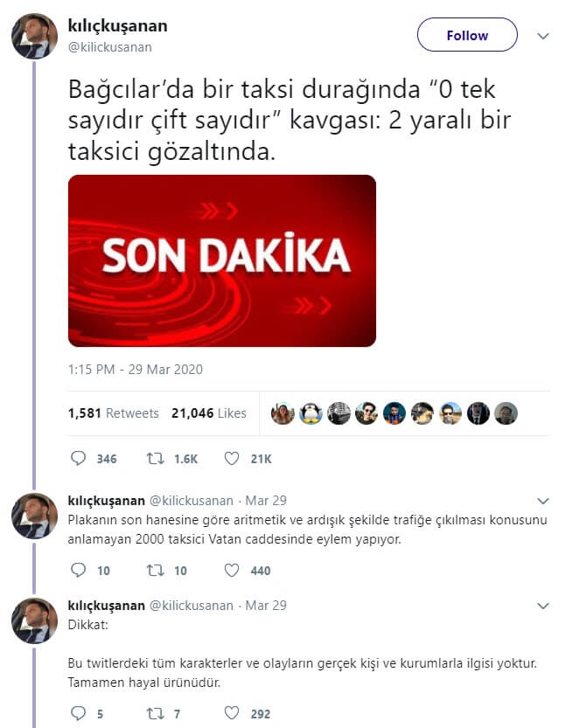Follow the kılıçkuşanan account
The image size is (572, 728).
pos(467,35)
